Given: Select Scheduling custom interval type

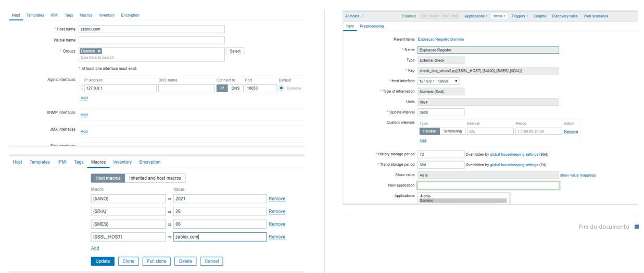Looking at the screenshot, I should [x=452, y=131].
